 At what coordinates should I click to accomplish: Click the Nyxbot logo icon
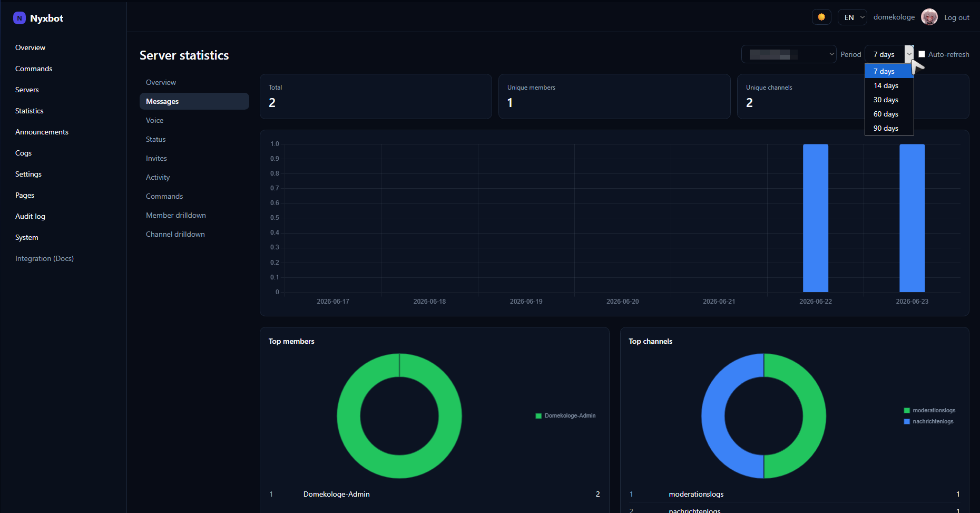tap(19, 18)
